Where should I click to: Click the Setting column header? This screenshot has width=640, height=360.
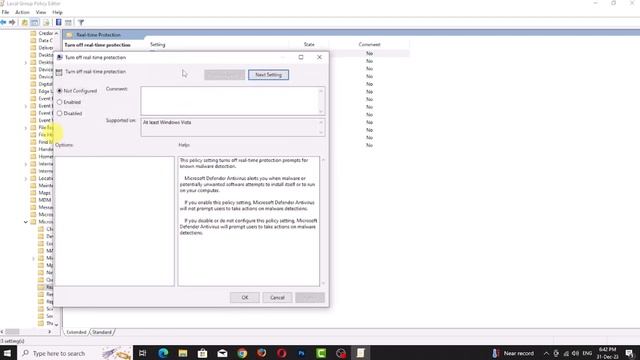pyautogui.click(x=158, y=44)
